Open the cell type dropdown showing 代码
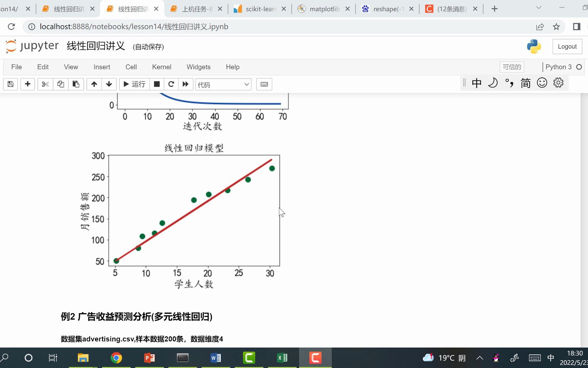Screen dimensions: 588x368 pos(223,84)
